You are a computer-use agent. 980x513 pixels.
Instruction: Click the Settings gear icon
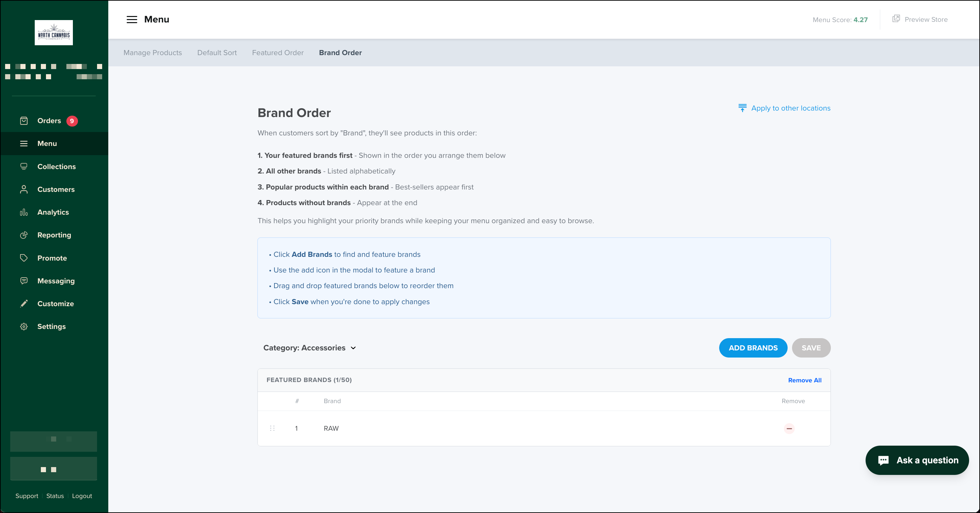click(23, 327)
